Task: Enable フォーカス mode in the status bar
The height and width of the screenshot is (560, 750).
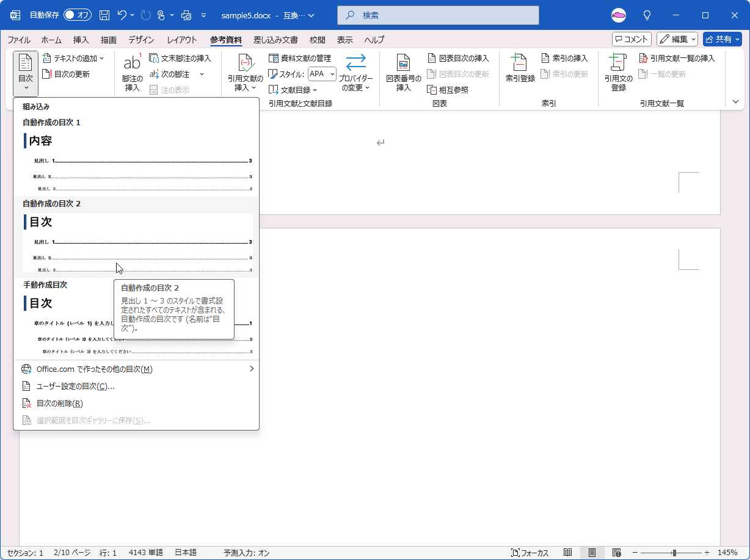Action: (531, 552)
